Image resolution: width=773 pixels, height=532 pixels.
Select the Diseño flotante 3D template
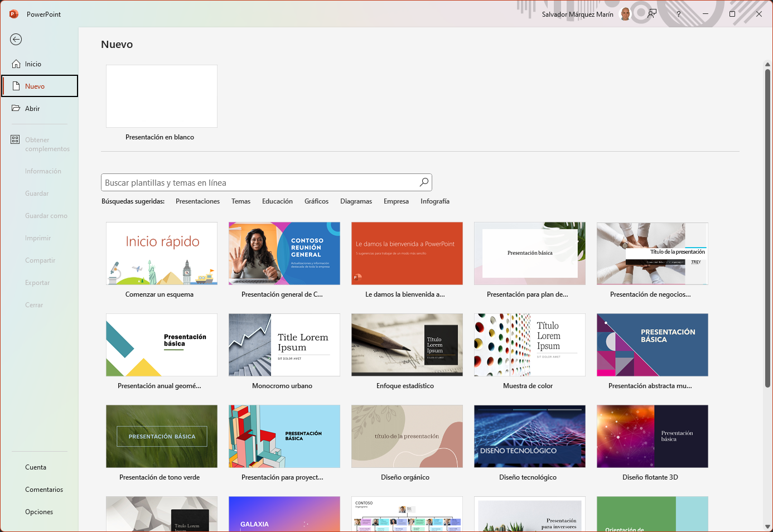pos(653,436)
